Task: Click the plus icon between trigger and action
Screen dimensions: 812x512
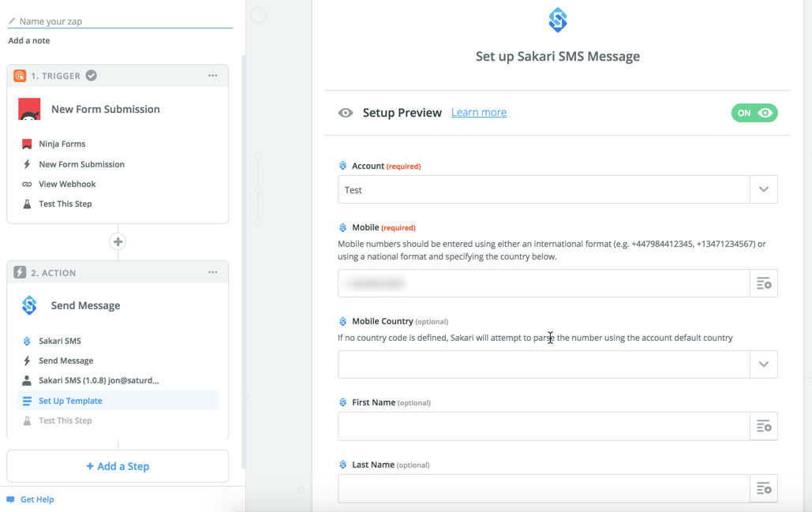Action: tap(118, 241)
